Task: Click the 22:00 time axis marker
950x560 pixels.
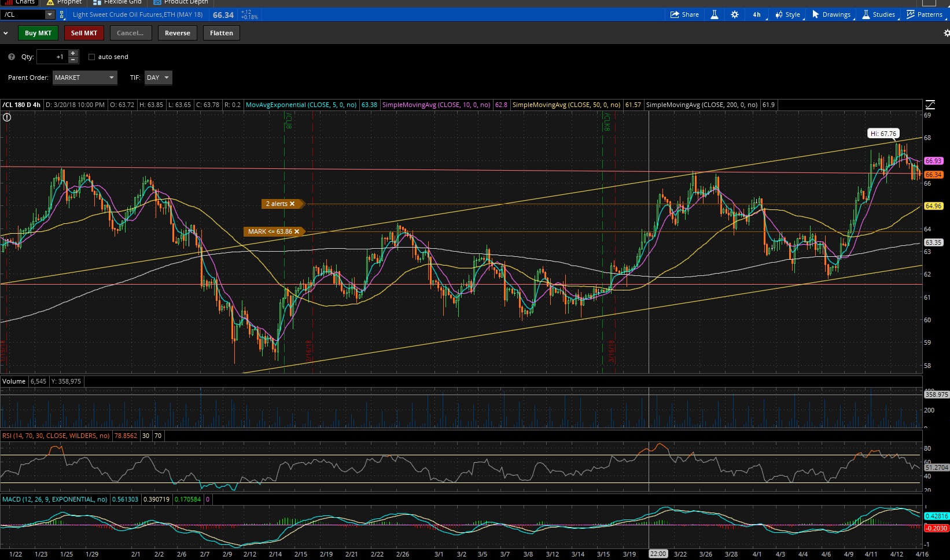Action: click(658, 554)
